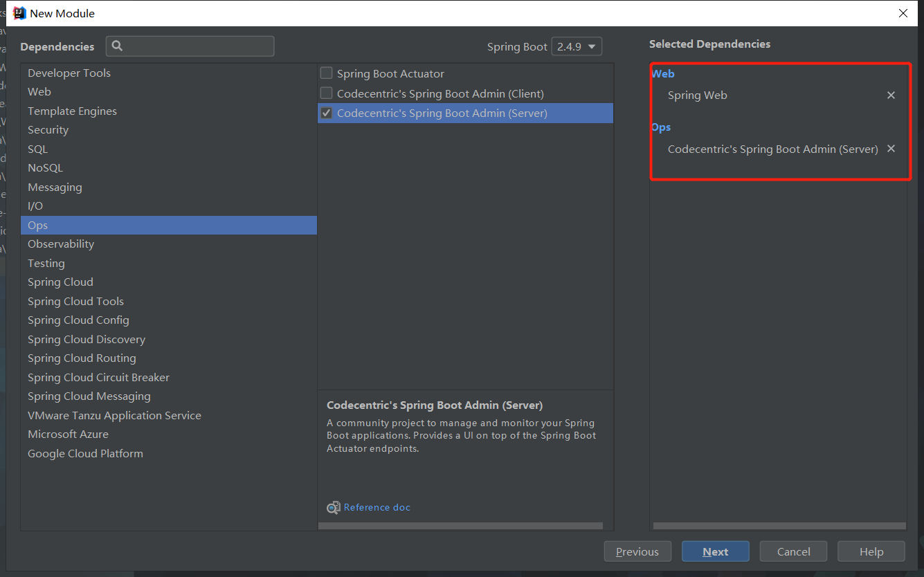Image resolution: width=924 pixels, height=577 pixels.
Task: Choose the SQL category
Action: pos(169,149)
